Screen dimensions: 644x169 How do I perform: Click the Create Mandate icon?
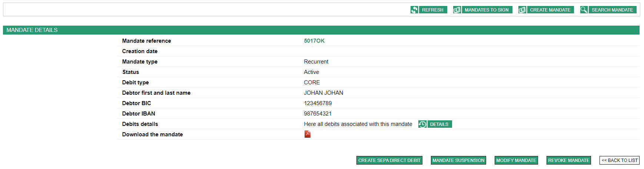pos(522,10)
